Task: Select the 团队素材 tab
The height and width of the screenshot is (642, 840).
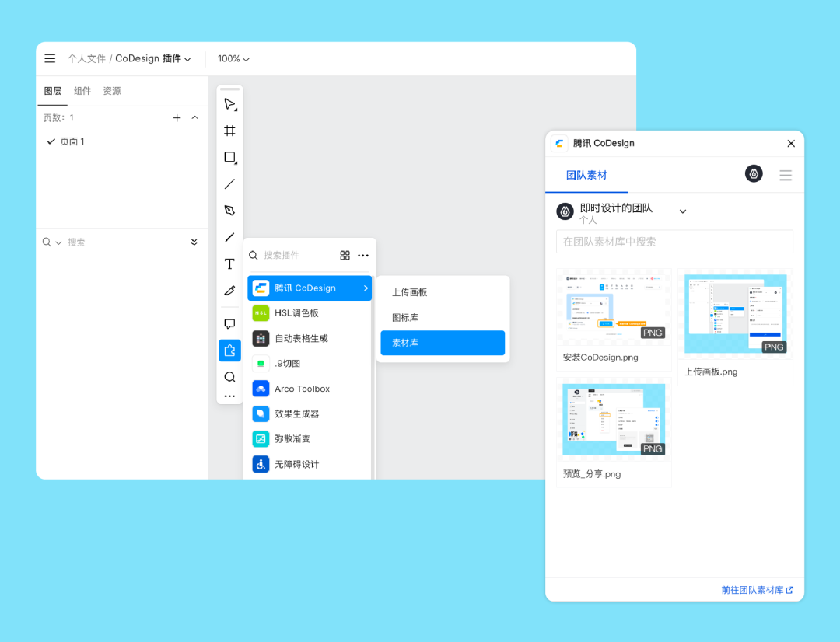Action: click(x=586, y=175)
